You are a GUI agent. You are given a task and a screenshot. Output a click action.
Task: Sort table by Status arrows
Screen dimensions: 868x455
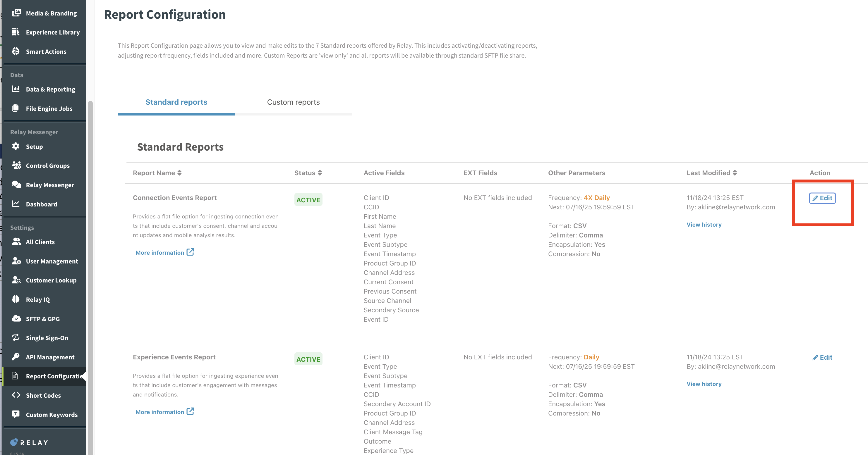tap(320, 173)
